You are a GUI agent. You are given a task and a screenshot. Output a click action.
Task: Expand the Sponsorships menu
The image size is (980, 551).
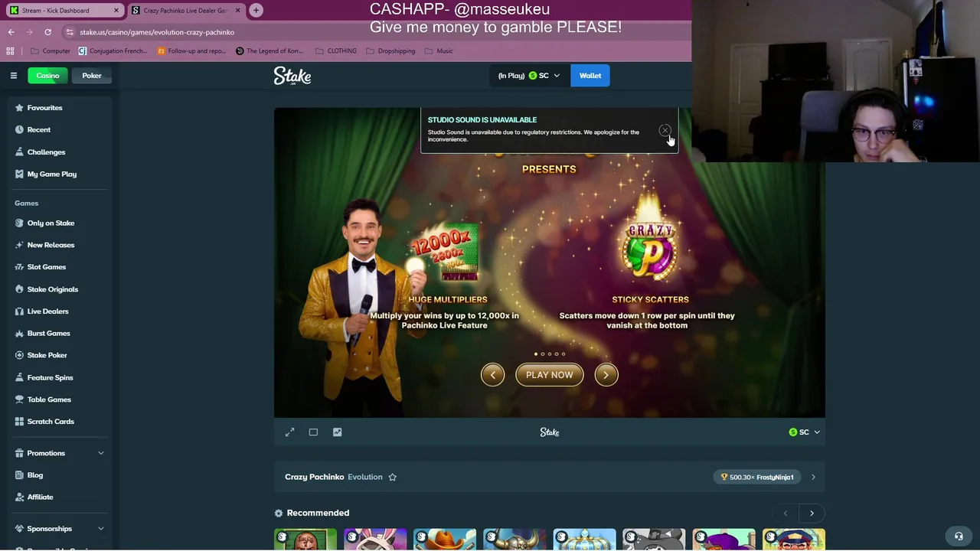click(60, 529)
